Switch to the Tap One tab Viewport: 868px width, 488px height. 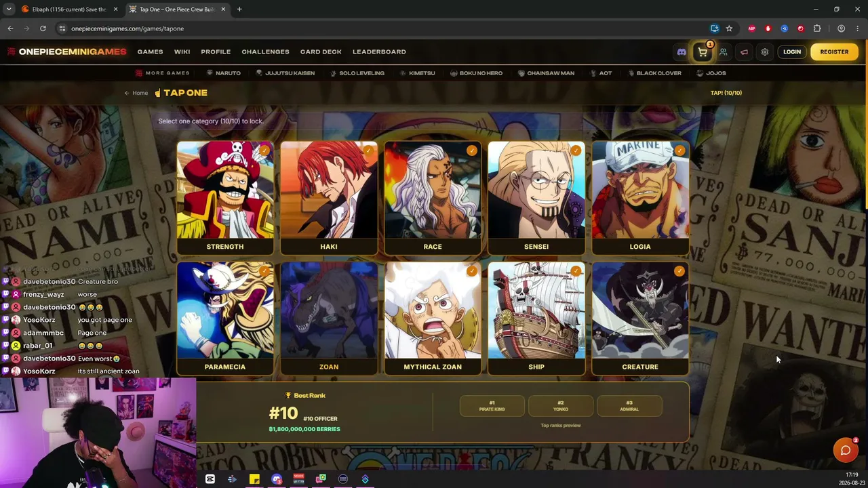tap(178, 9)
